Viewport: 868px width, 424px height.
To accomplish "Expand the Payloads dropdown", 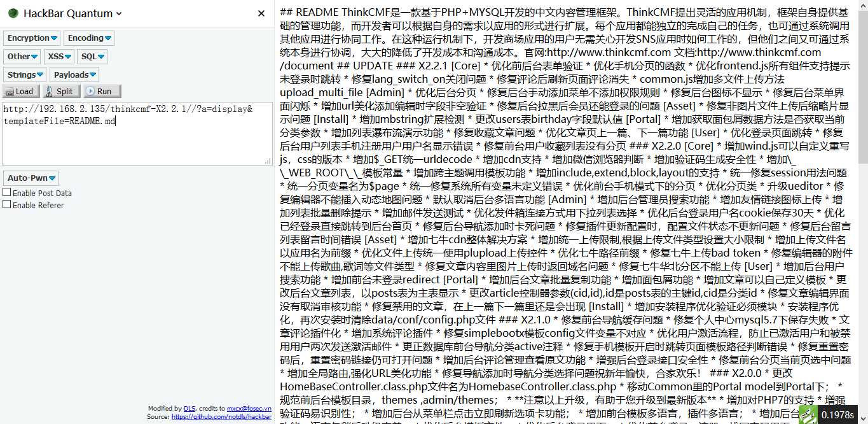I will click(74, 75).
